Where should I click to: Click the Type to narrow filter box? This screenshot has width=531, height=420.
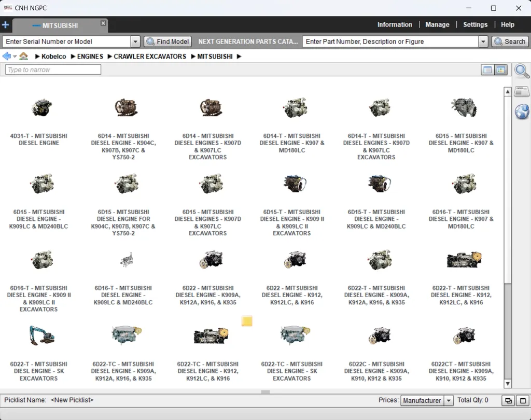53,70
